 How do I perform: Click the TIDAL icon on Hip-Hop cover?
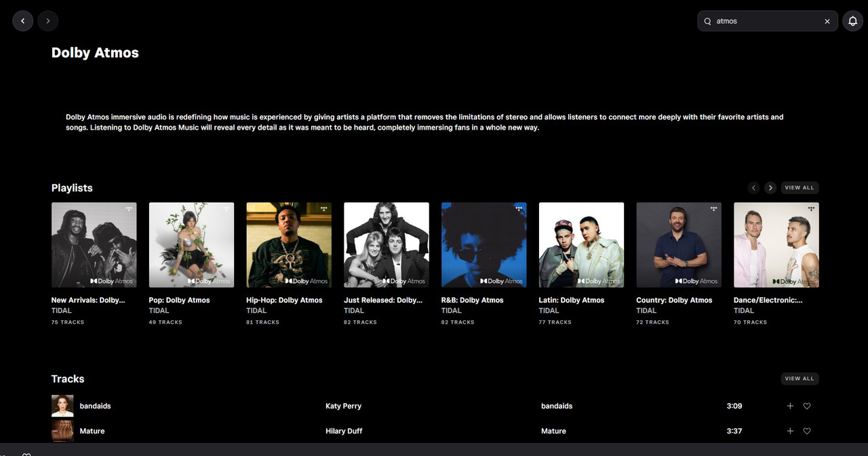[324, 208]
